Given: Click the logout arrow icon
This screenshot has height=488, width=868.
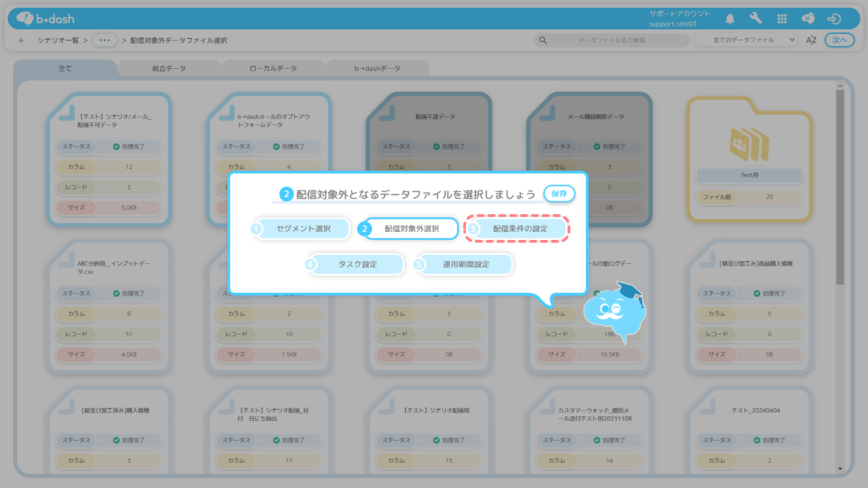Looking at the screenshot, I should pos(835,19).
